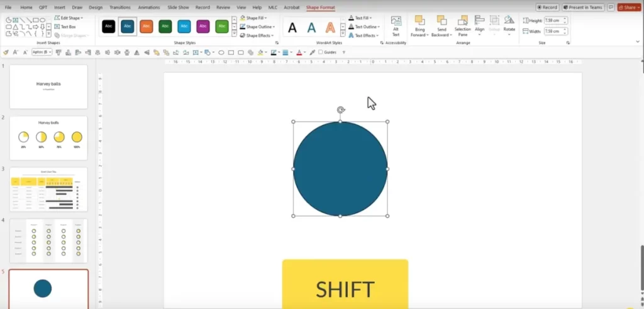Open the Insert tab
The width and height of the screenshot is (644, 309).
pyautogui.click(x=60, y=8)
